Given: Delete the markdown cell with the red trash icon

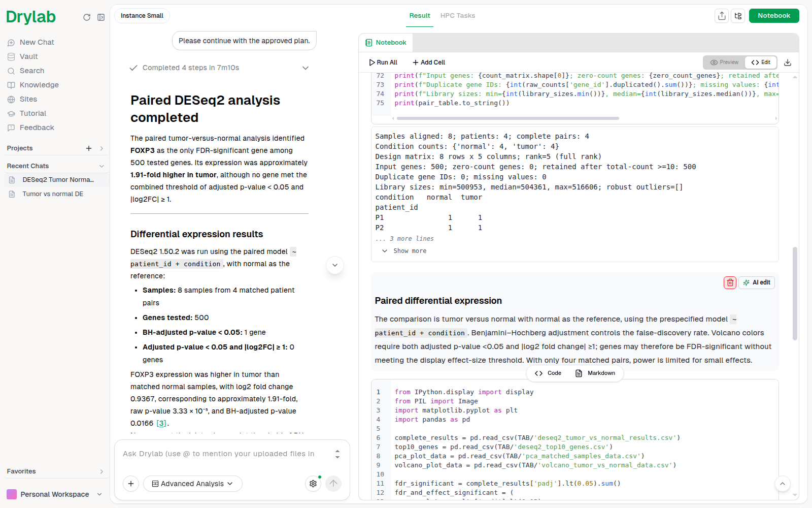Looking at the screenshot, I should point(730,282).
